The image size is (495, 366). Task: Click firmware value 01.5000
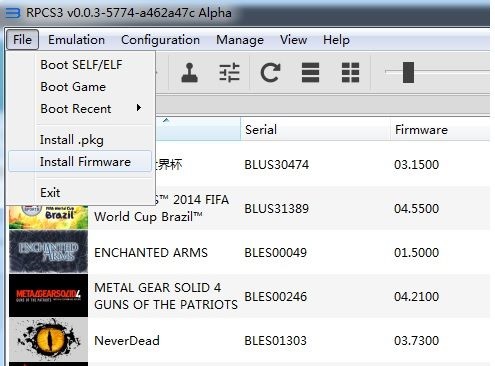click(x=417, y=253)
